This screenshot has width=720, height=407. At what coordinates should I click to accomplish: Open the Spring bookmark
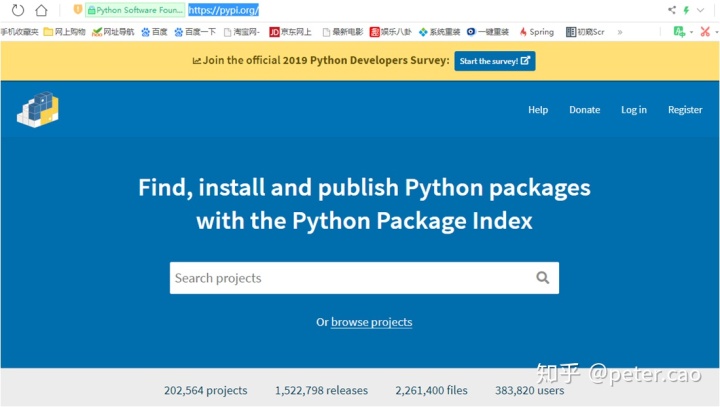tap(537, 32)
